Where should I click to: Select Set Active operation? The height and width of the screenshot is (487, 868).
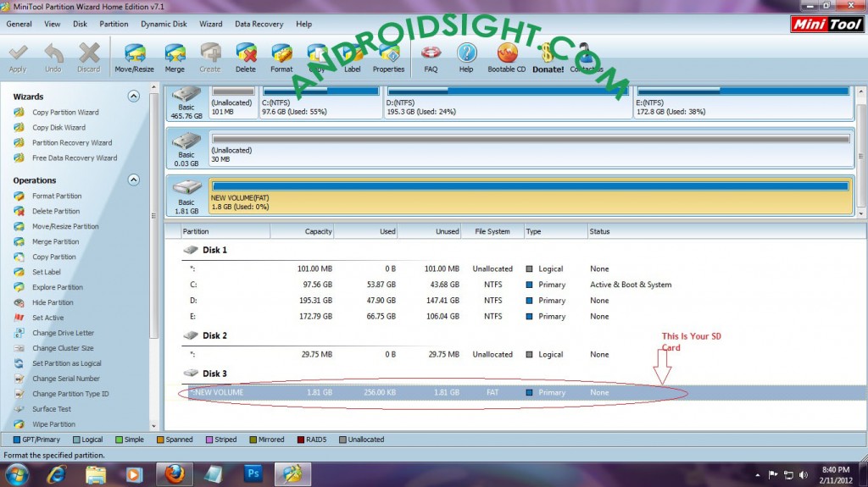(47, 318)
